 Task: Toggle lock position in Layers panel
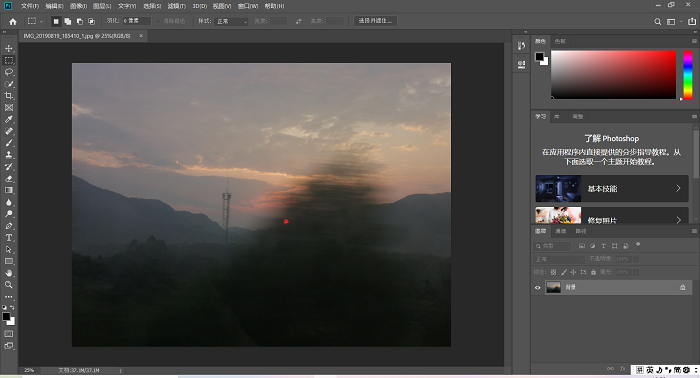tap(574, 272)
